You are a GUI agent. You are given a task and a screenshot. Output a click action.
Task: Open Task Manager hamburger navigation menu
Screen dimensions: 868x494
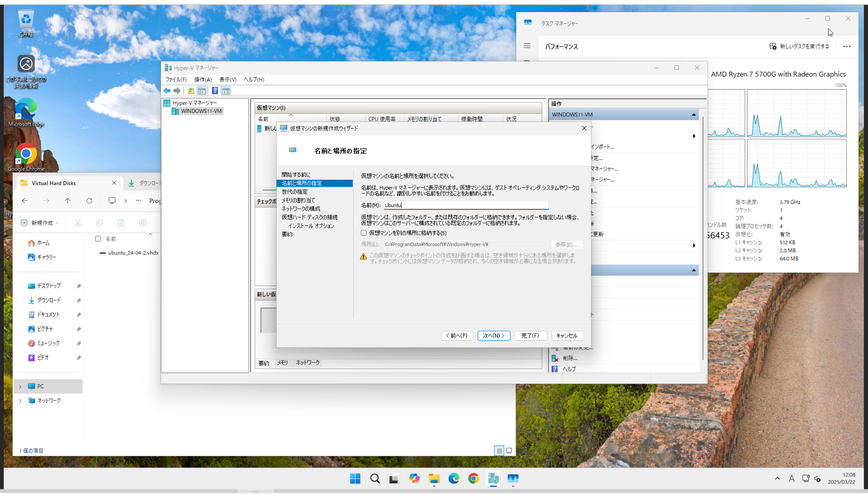(x=527, y=46)
